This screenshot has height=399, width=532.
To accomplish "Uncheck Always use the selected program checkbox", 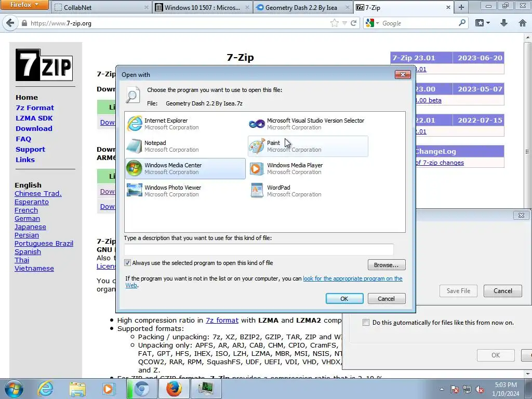I will (128, 262).
